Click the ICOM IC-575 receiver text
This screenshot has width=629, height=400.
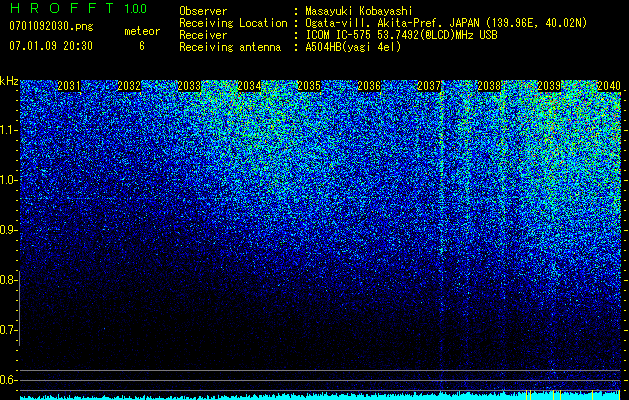pos(401,35)
